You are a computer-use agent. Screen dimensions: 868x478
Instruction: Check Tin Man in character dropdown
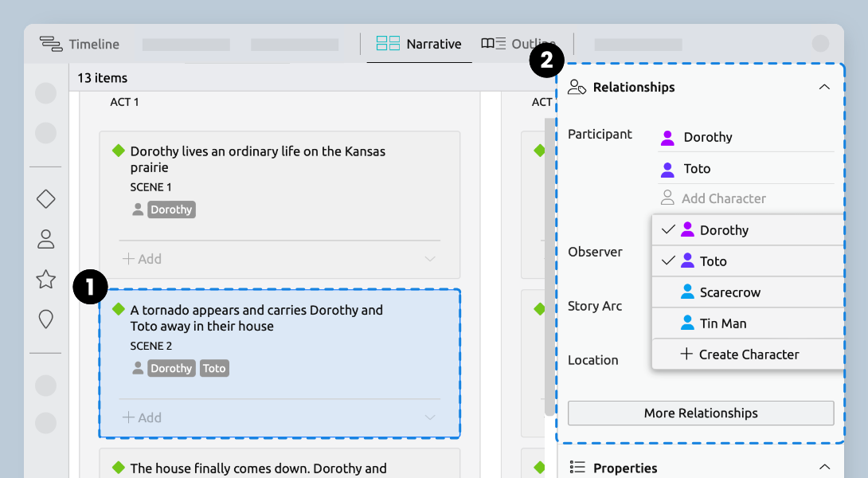point(747,323)
